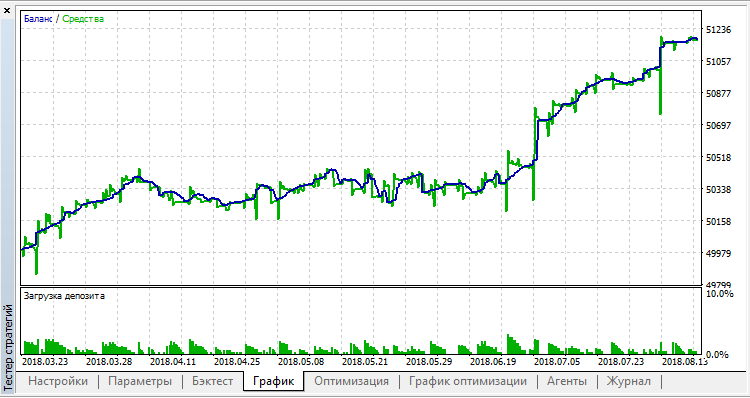This screenshot has height=398, width=750.
Task: Open the График оптимизации tab
Action: [x=468, y=381]
